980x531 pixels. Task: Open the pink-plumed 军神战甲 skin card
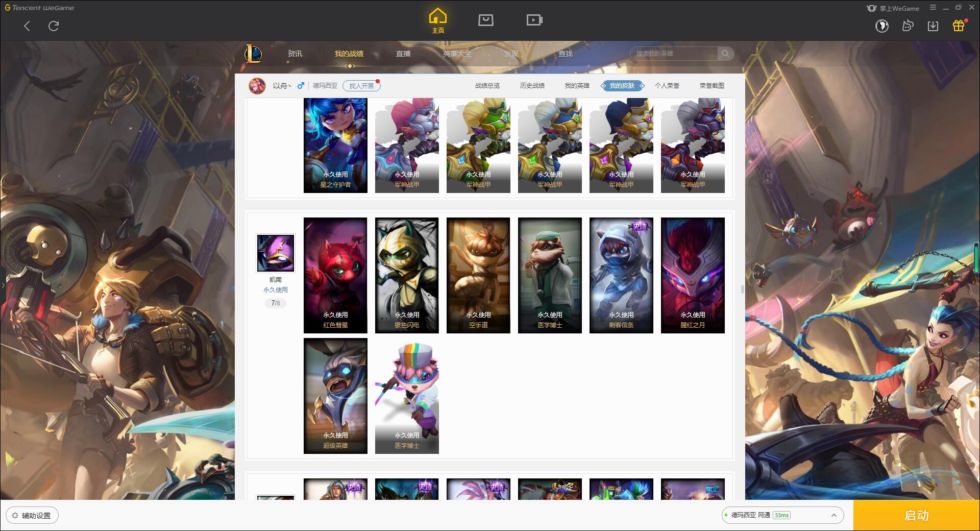point(407,146)
